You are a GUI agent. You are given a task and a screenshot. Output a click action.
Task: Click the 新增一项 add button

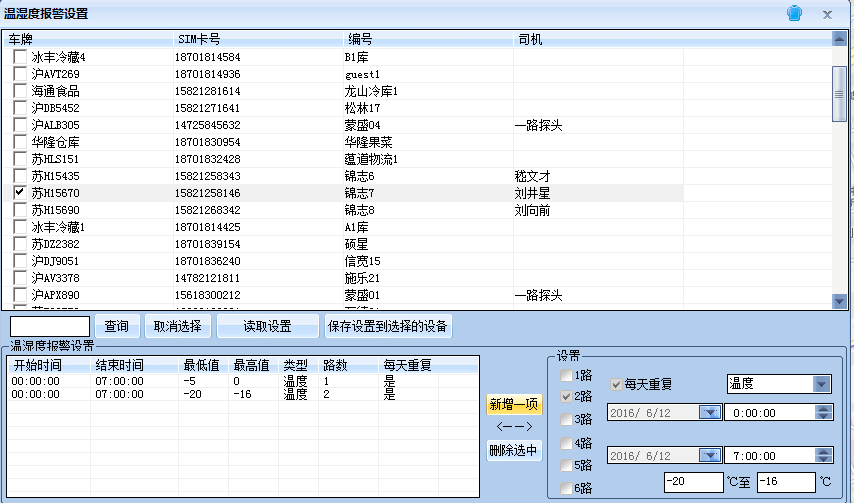click(514, 405)
